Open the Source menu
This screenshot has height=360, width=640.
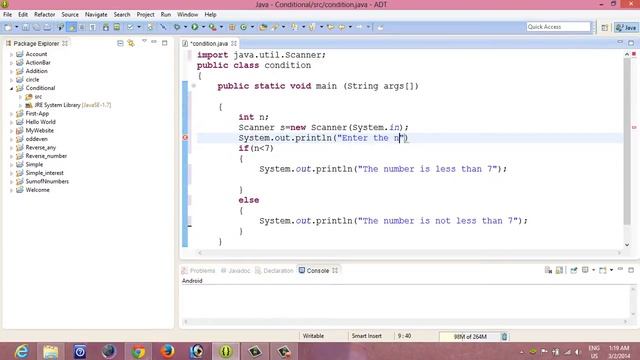click(x=70, y=15)
